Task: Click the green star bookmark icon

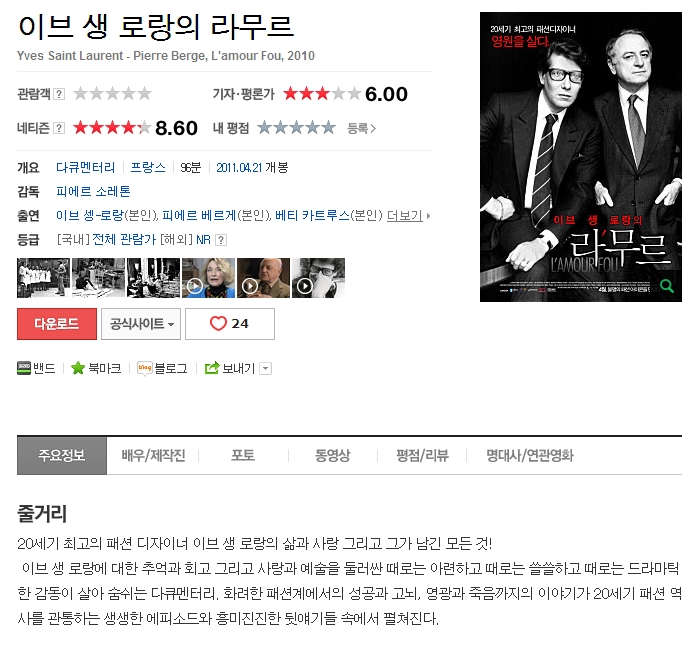Action: 78,368
